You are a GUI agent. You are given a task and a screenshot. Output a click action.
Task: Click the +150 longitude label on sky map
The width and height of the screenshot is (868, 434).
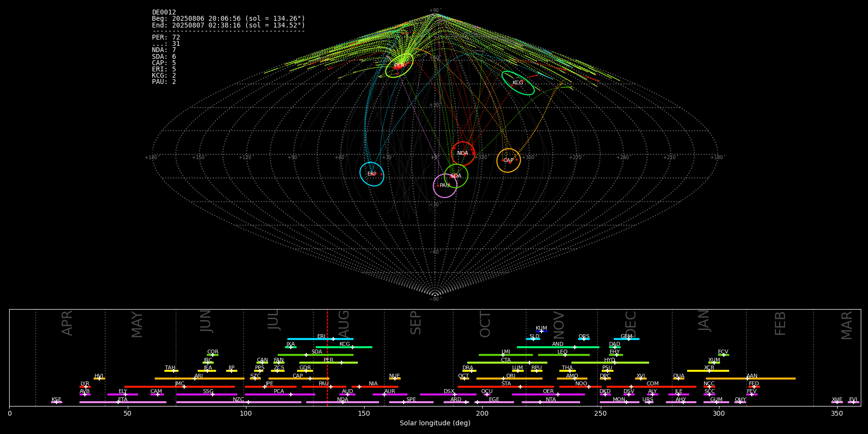(198, 158)
